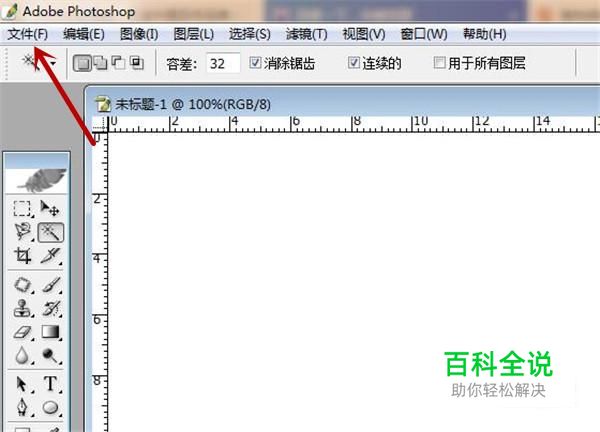Select the Move tool
This screenshot has height=432, width=600.
50,209
